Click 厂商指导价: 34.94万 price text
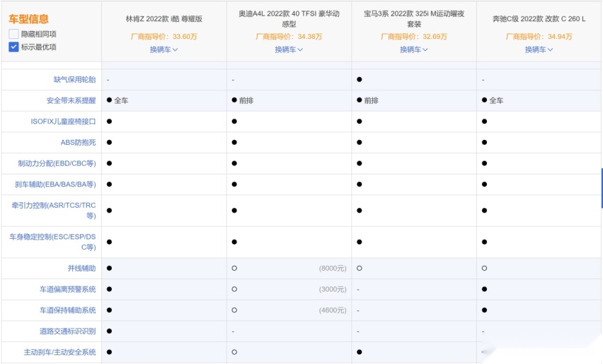603x364 pixels. pyautogui.click(x=539, y=37)
